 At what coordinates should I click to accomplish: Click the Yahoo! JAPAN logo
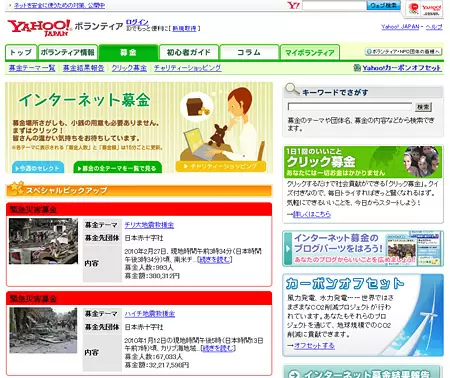[39, 28]
